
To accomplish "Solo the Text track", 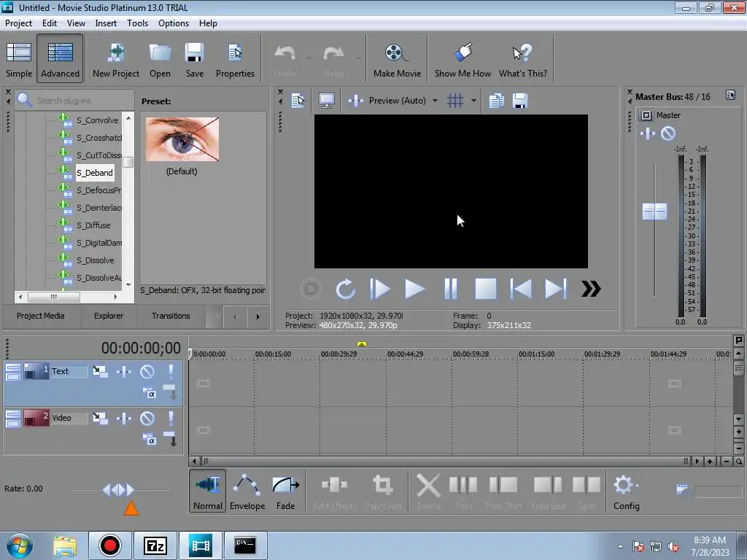I will pyautogui.click(x=171, y=371).
